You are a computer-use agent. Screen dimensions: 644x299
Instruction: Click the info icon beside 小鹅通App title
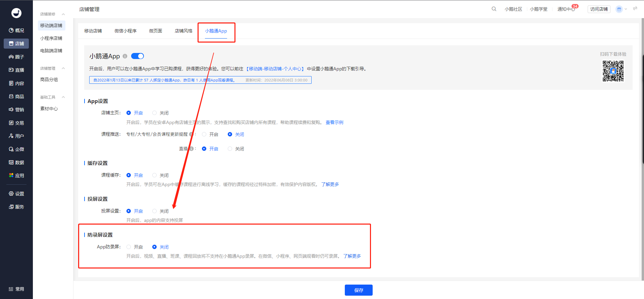click(x=125, y=56)
